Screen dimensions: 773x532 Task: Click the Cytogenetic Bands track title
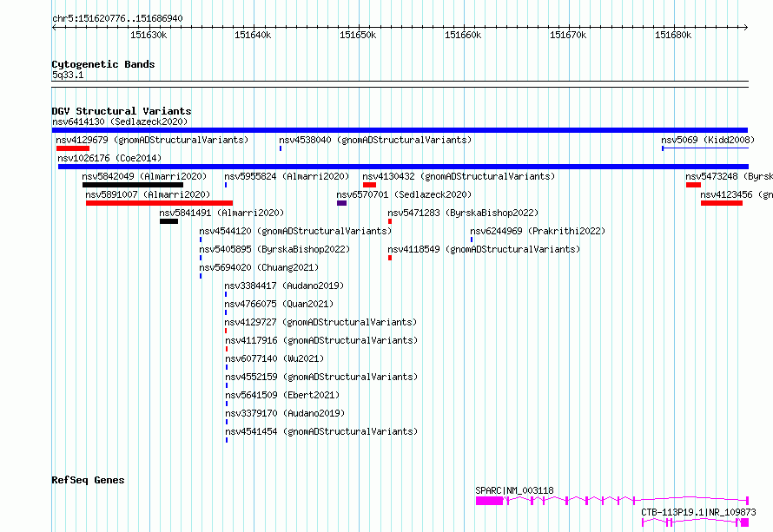pos(103,64)
